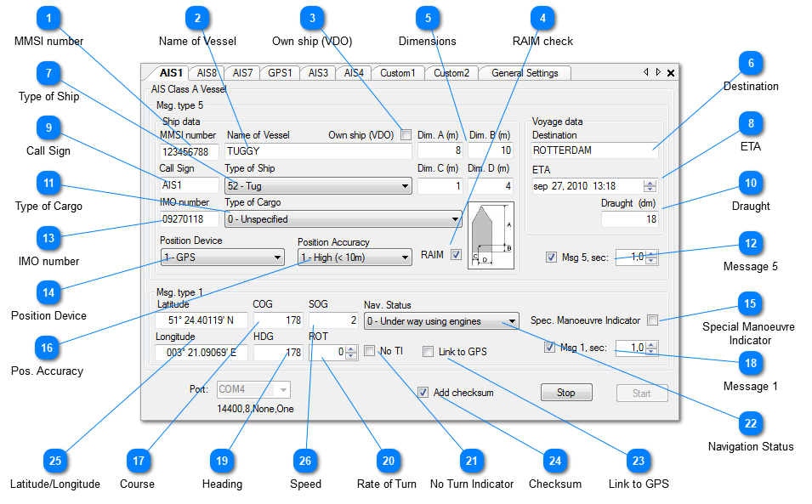This screenshot has width=812, height=504.
Task: Open the Type of Cargo dropdown
Action: point(343,219)
